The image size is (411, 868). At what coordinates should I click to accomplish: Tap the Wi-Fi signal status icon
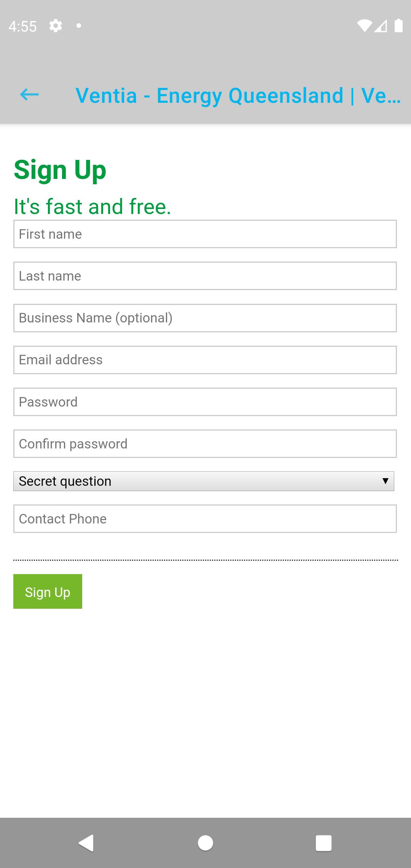[x=364, y=26]
